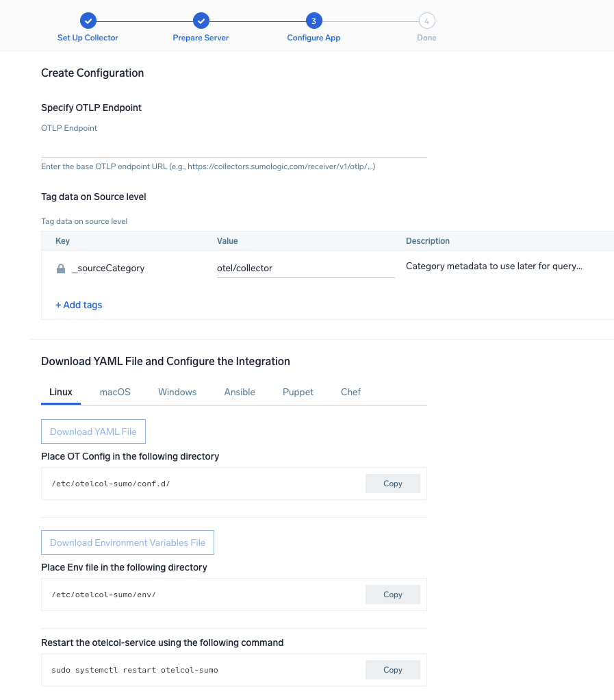Screen dimensions: 614x700
Task: Click Download Environment Variables File button
Action: [127, 542]
